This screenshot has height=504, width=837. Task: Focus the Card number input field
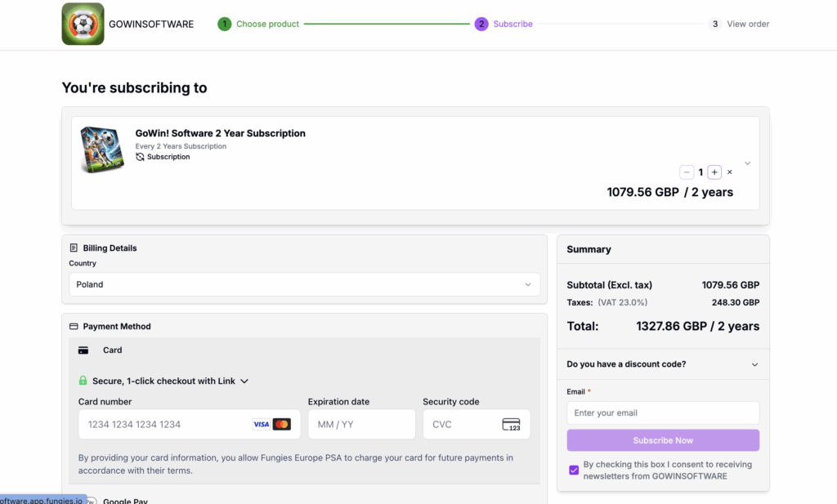pos(189,425)
